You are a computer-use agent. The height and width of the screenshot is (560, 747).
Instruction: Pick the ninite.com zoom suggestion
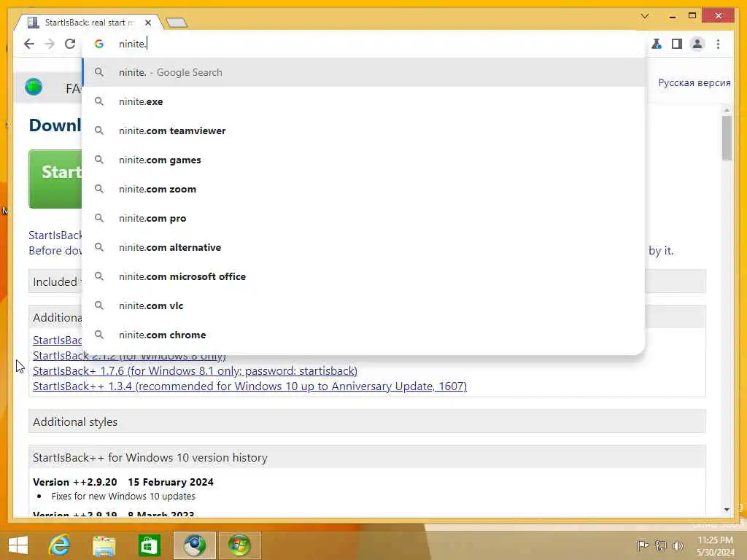tap(363, 189)
